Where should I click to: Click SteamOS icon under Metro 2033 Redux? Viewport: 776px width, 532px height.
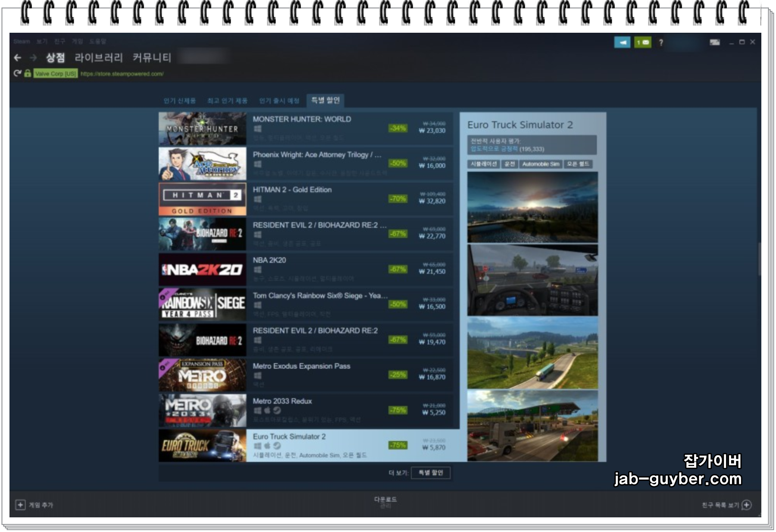coord(277,410)
